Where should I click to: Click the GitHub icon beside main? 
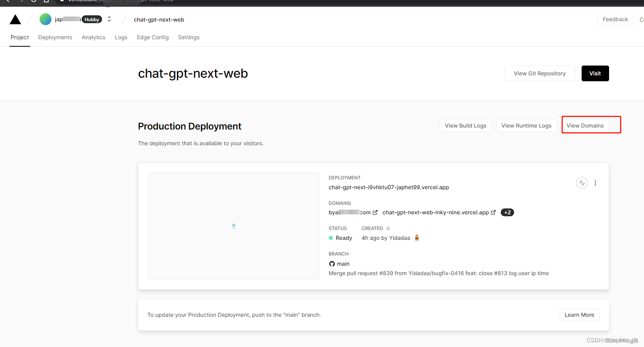coord(332,264)
